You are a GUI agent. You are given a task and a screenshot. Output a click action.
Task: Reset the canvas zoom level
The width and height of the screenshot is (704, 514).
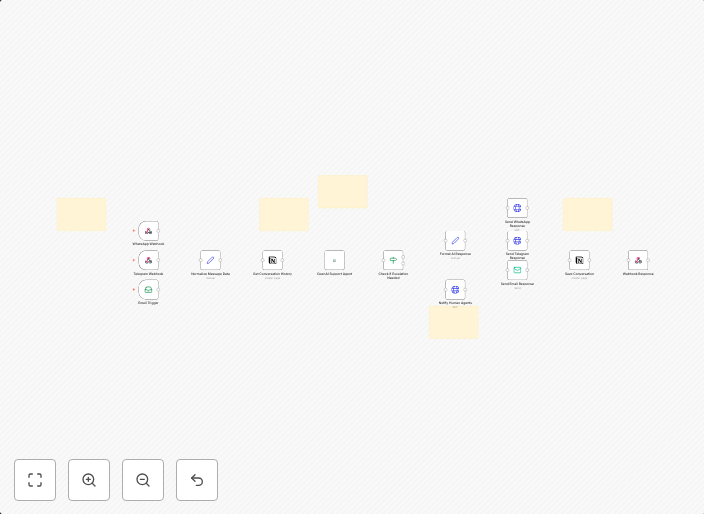pos(197,480)
